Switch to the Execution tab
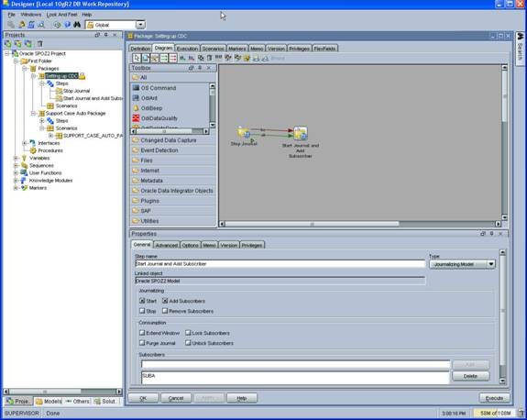The width and height of the screenshot is (527, 420). pos(187,49)
